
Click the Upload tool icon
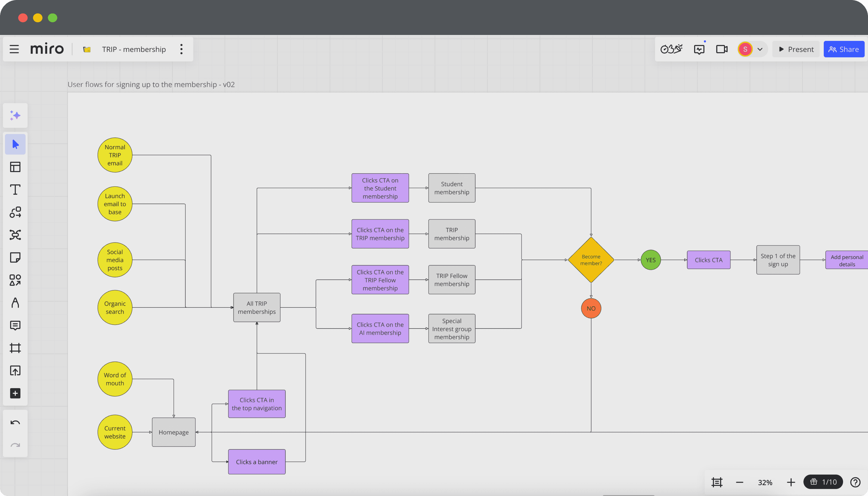click(15, 371)
